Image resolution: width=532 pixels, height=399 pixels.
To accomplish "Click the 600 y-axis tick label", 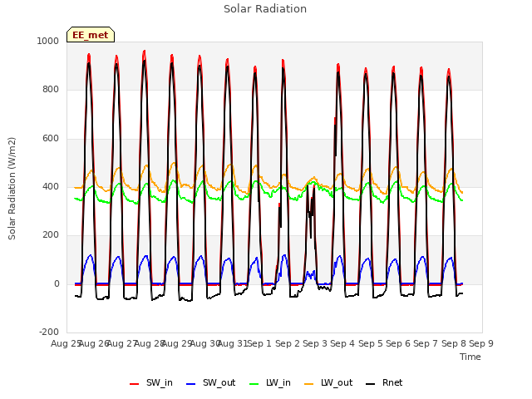I will (51, 139).
